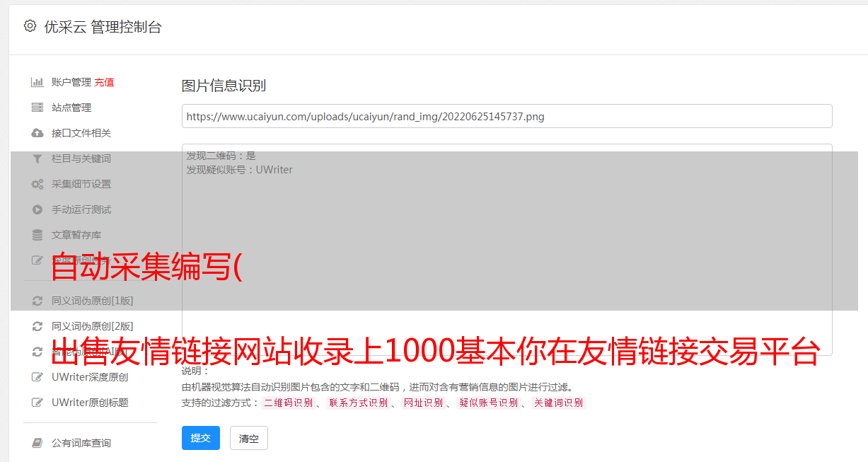
Task: Select 栏目与关键词 in the sidebar
Action: pos(81,158)
